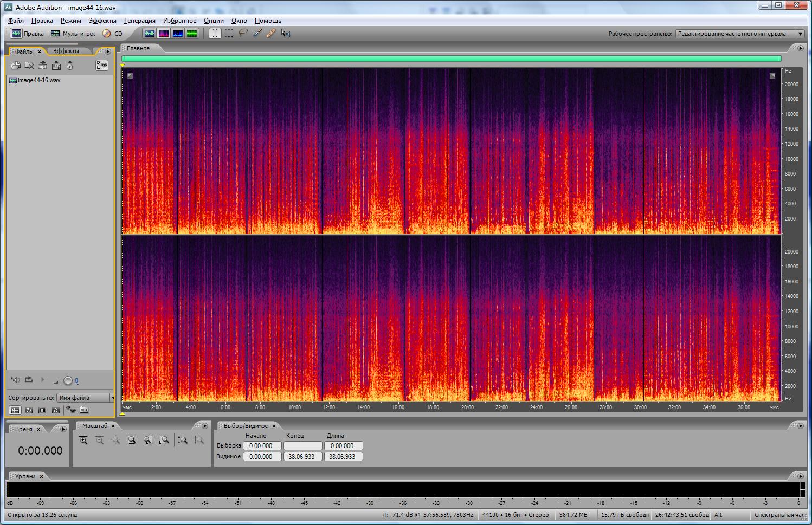Toggle Show Audio Files filter button

point(15,410)
